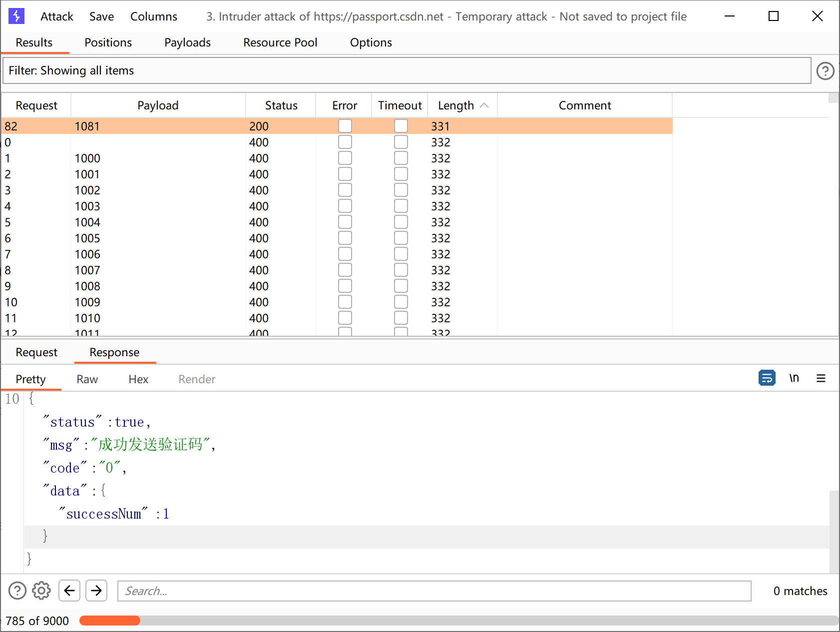
Task: Sort by the Timeout column header
Action: pos(400,105)
